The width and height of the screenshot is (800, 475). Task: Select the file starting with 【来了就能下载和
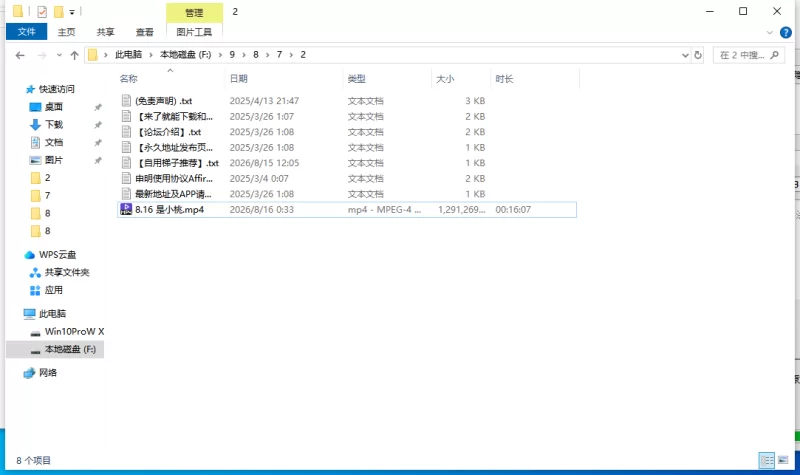coord(174,116)
